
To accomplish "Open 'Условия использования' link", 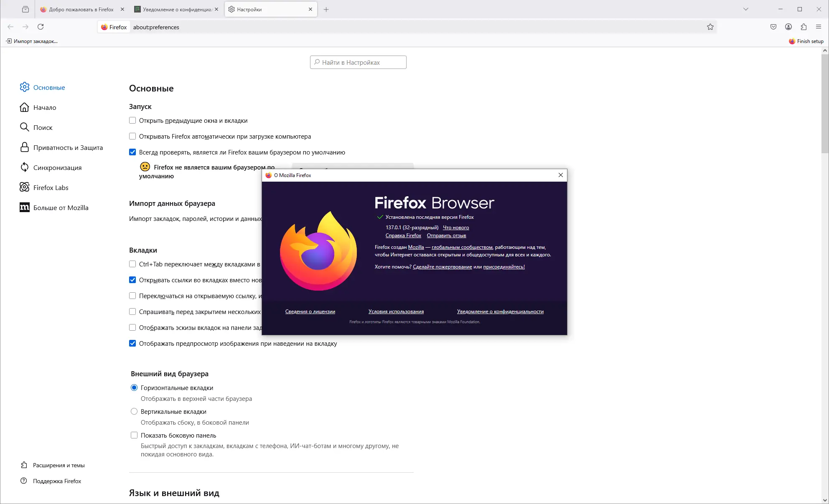I will pos(396,312).
